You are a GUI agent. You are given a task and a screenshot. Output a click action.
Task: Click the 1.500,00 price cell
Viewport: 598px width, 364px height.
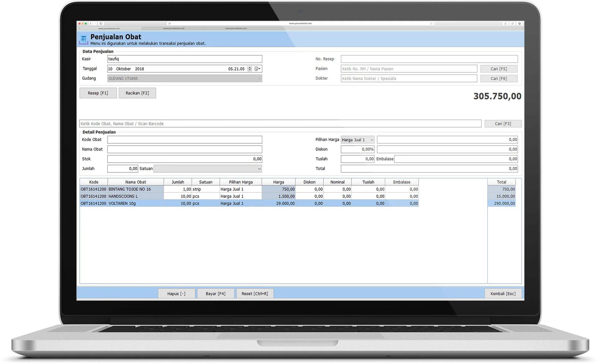(278, 196)
